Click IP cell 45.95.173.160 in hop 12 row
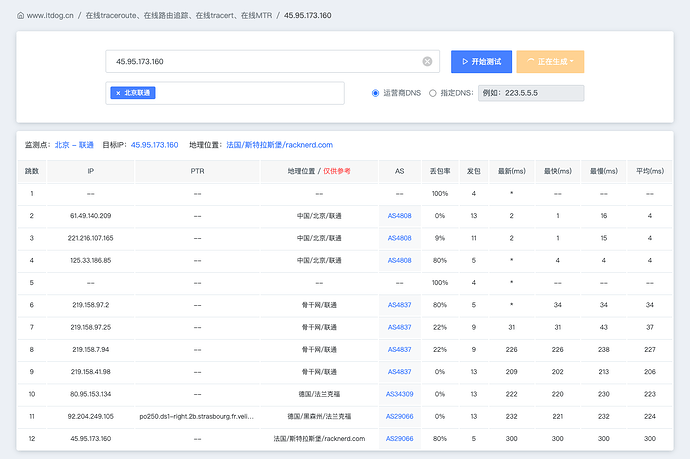This screenshot has height=459, width=690. coord(91,439)
